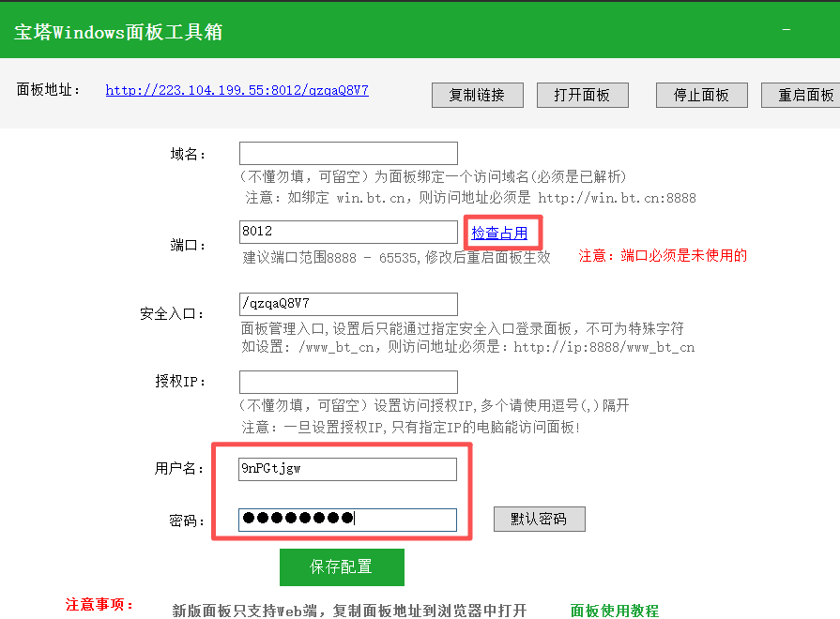840x619 pixels.
Task: Click the 密码 password field
Action: click(347, 520)
